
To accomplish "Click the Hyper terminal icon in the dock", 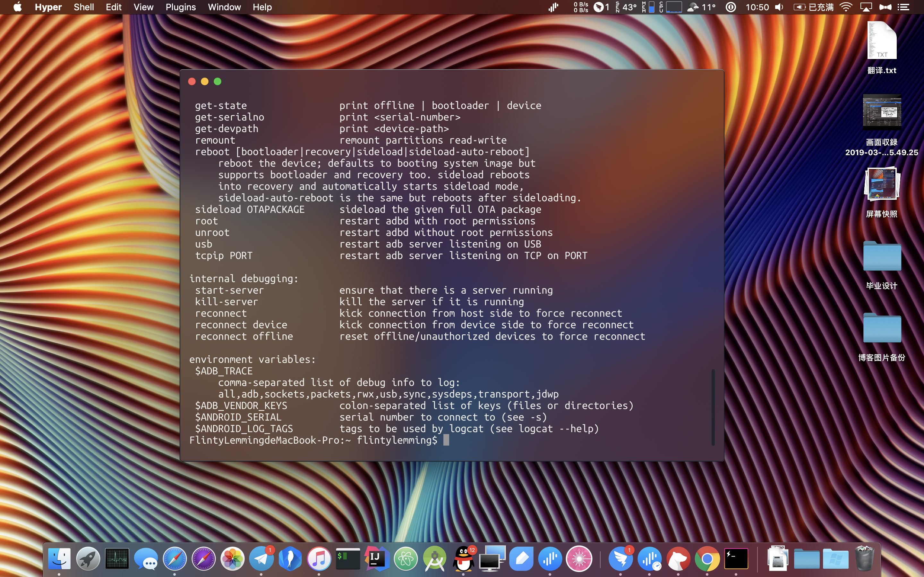I will coord(736,559).
